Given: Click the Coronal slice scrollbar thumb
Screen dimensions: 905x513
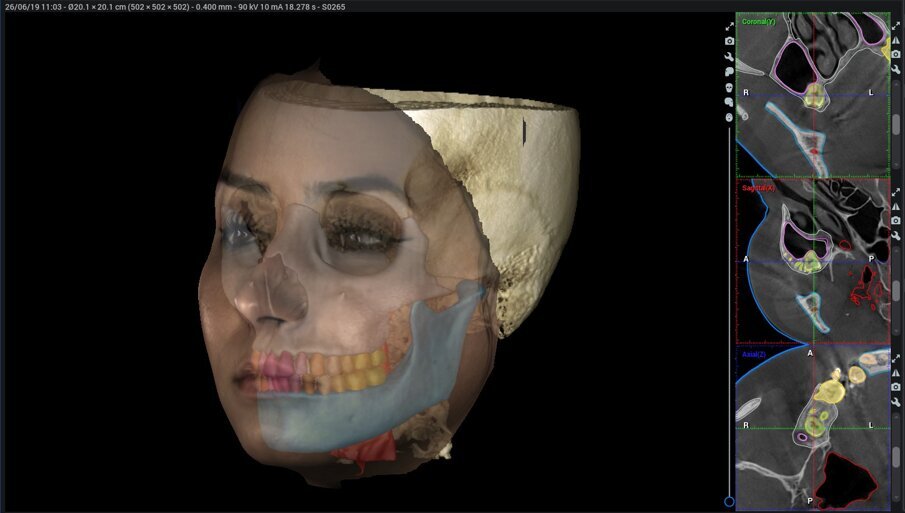Looking at the screenshot, I should (896, 125).
